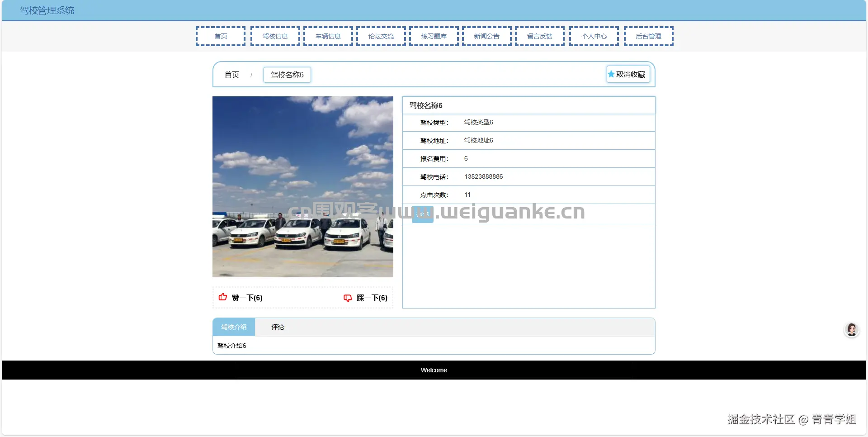Click the 首页 breadcrumb link
This screenshot has width=868, height=437.
tap(232, 75)
